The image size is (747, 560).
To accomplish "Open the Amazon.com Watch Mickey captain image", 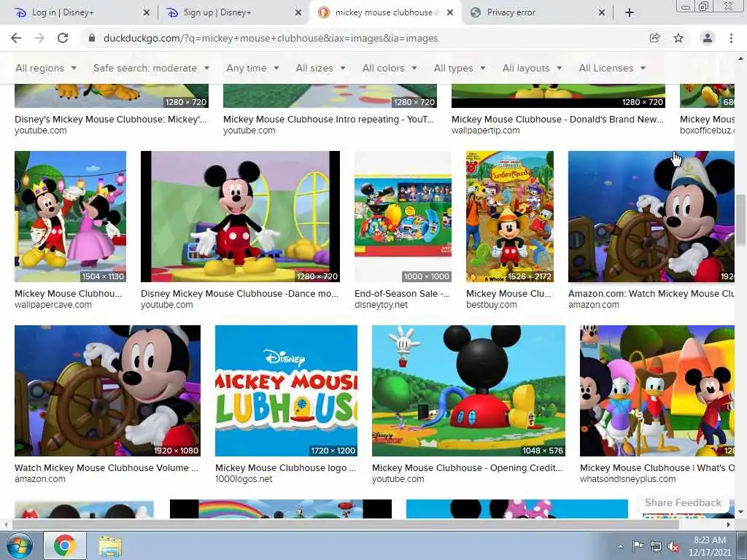I will (x=651, y=217).
